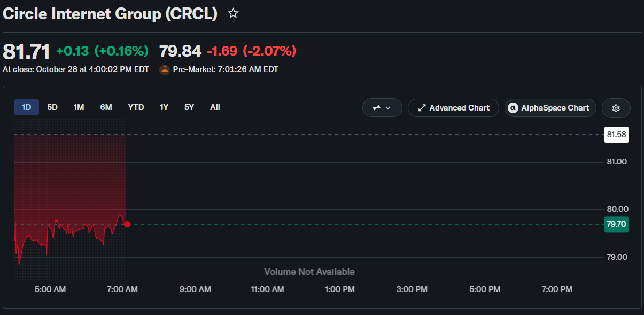
Task: Click the -1.69 (-2.07%) change value
Action: 251,51
